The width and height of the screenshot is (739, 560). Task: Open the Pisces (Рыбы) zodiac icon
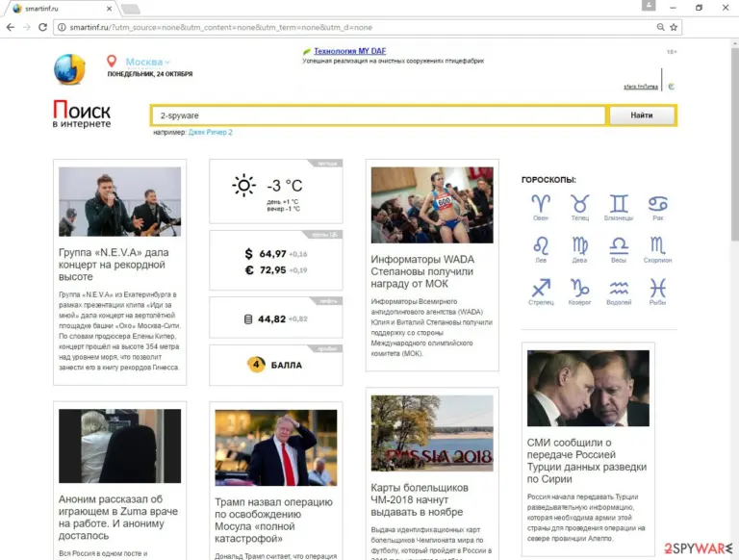pos(657,288)
